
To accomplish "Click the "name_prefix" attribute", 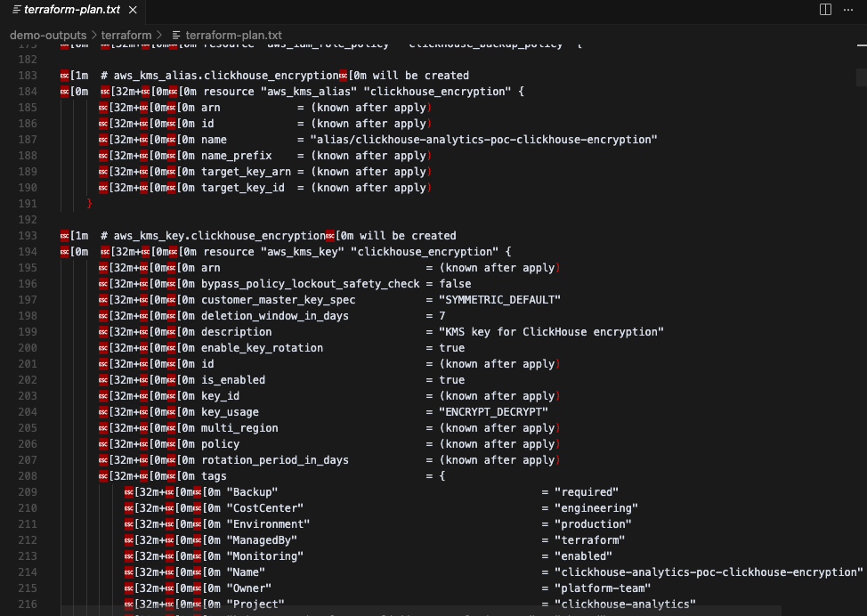I will point(237,156).
